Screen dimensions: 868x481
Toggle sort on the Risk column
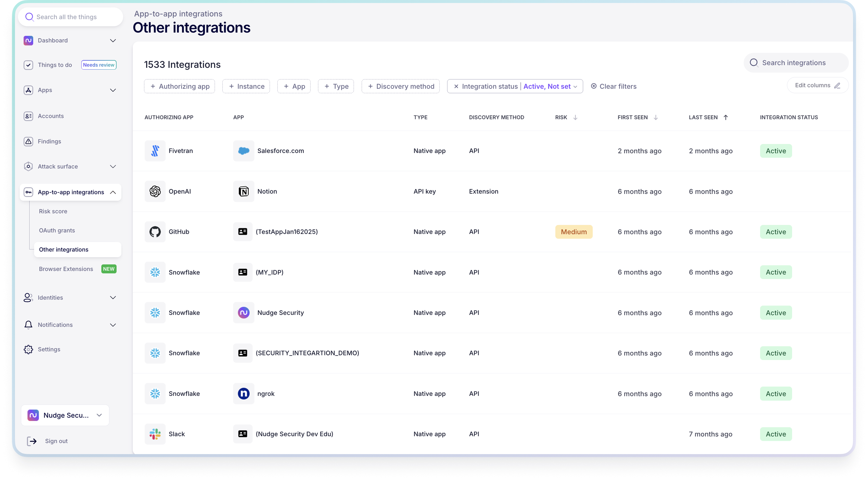click(x=575, y=117)
